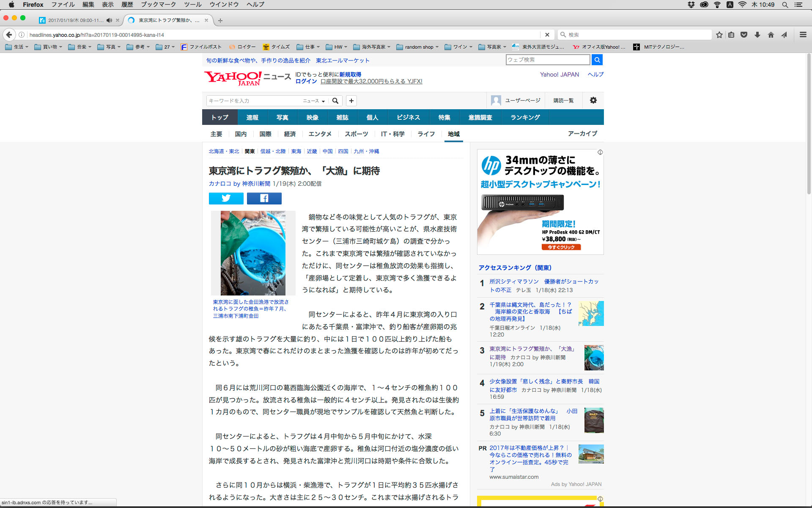Click blue web search magnifier button
The width and height of the screenshot is (812, 508).
pyautogui.click(x=597, y=60)
